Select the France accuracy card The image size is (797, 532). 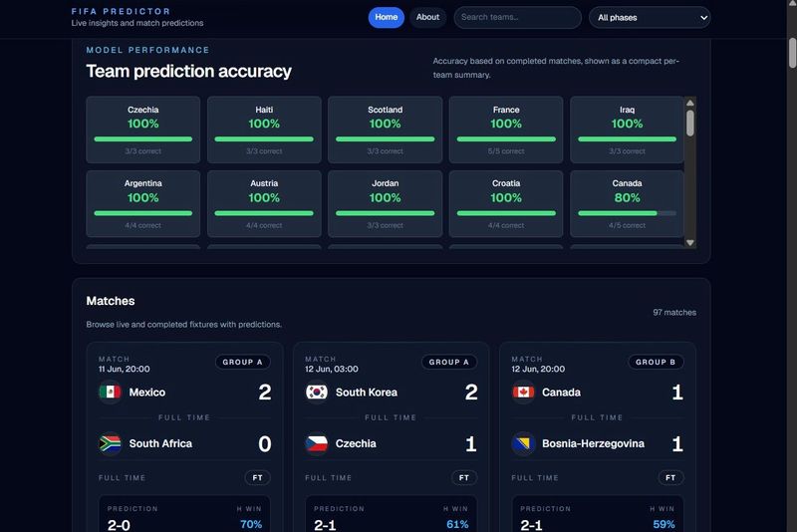pyautogui.click(x=506, y=130)
